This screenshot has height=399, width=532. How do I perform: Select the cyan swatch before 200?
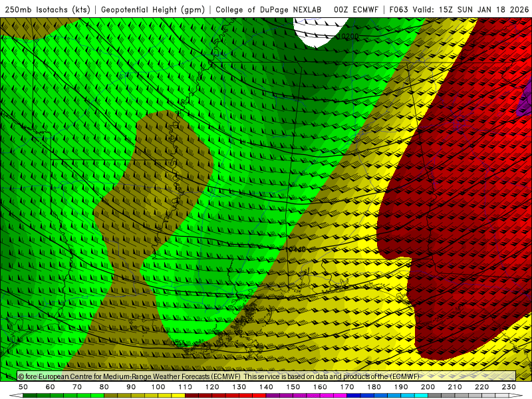click(x=421, y=396)
